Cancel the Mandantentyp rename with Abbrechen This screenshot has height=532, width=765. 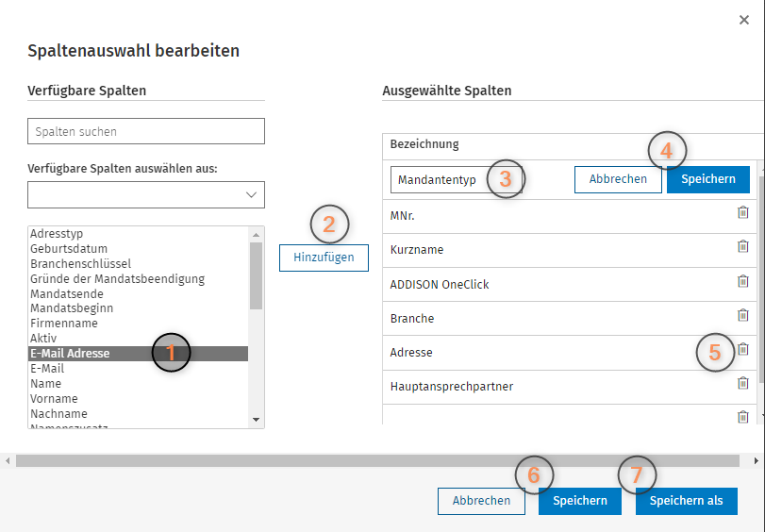coord(618,179)
